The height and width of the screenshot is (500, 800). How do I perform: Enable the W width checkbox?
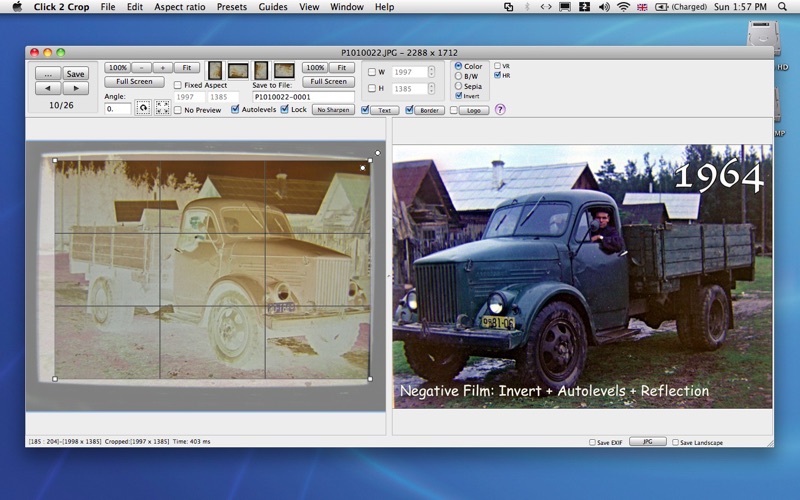(372, 72)
